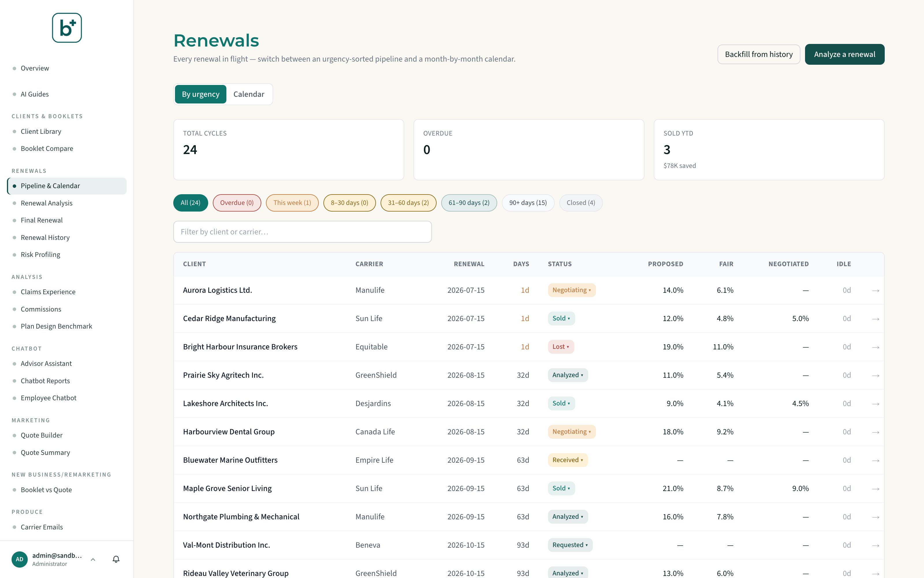Click Plan Design Benchmark in sidebar
924x578 pixels.
57,326
